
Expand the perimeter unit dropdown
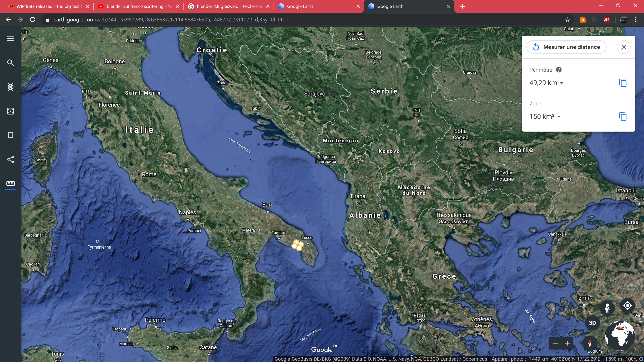(561, 83)
